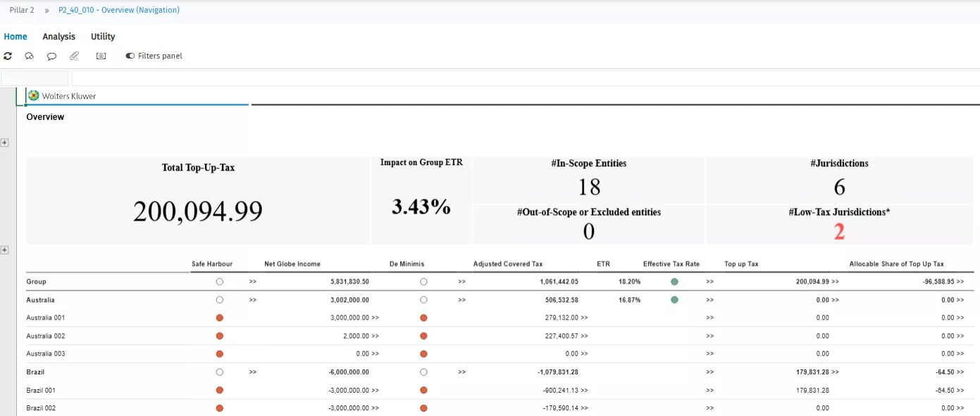
Task: Click the refresh icon in the toolbar
Action: tap(8, 56)
